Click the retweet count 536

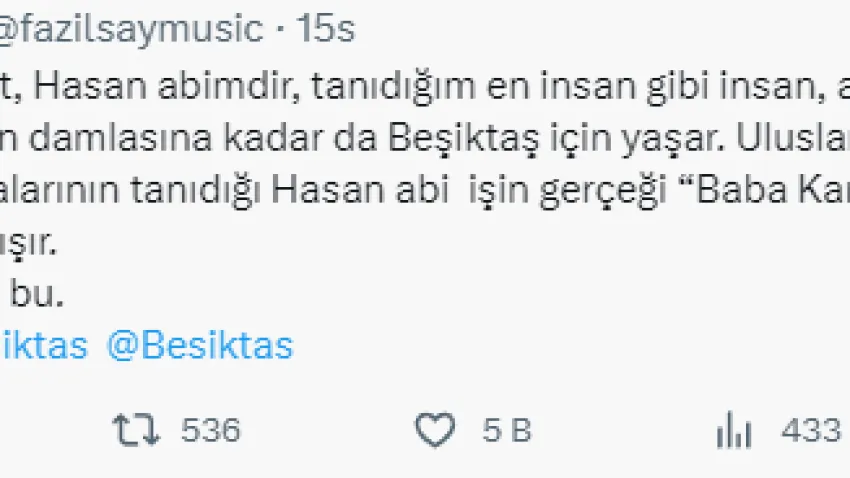point(211,430)
